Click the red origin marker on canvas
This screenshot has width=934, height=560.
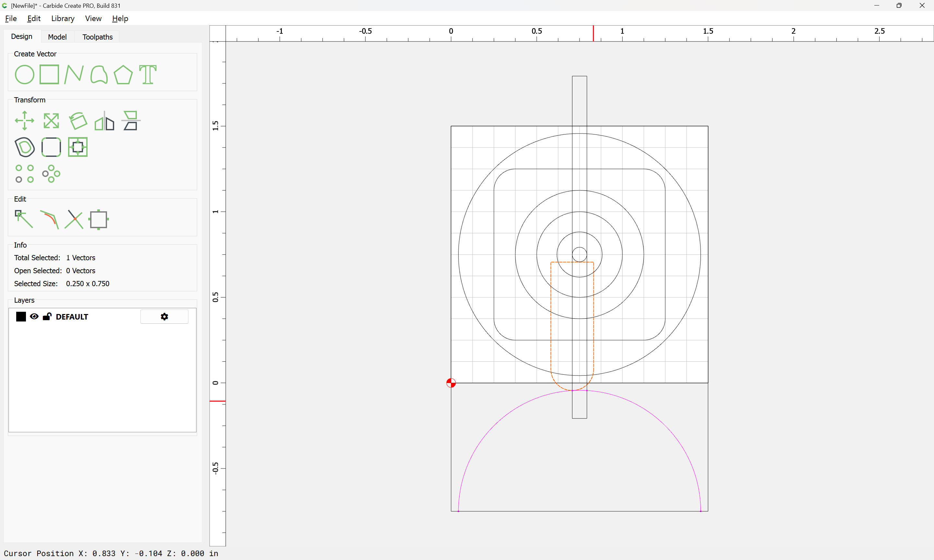[451, 383]
